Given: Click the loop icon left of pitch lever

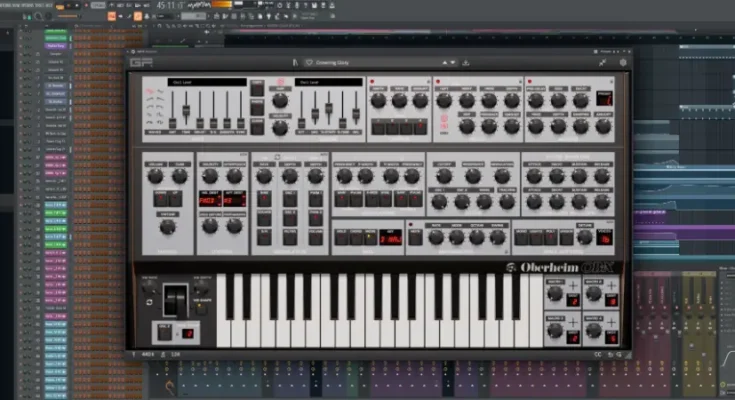Looking at the screenshot, I should [x=150, y=301].
